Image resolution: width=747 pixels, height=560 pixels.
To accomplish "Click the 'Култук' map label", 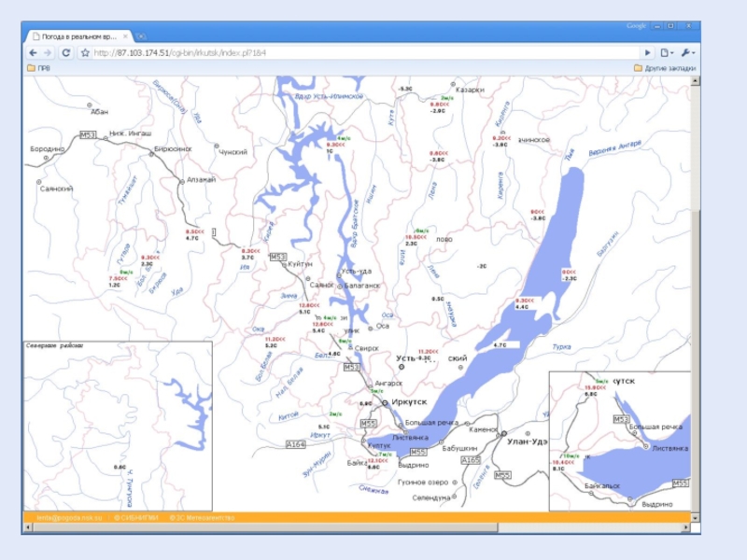I will tap(379, 446).
